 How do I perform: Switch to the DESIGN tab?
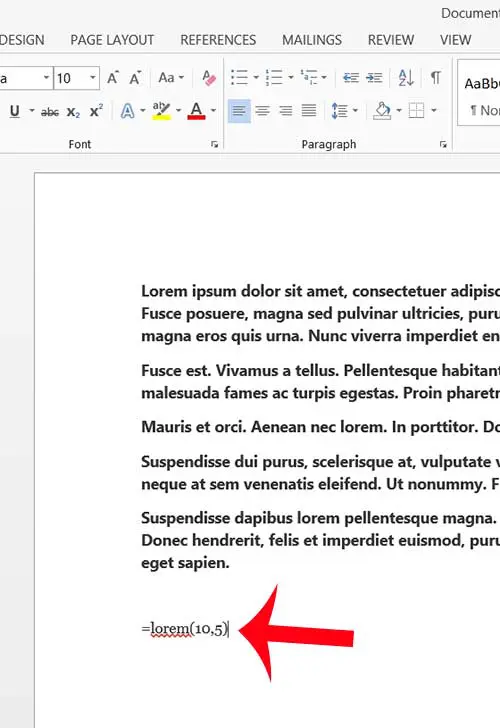(22, 40)
